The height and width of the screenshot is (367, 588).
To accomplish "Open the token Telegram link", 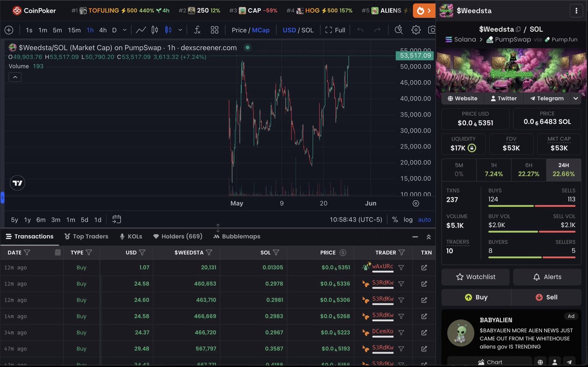I will click(546, 98).
